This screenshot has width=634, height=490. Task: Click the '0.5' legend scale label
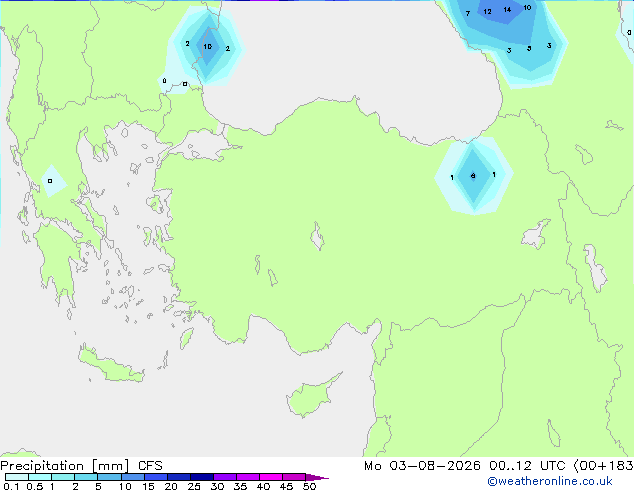[35, 486]
